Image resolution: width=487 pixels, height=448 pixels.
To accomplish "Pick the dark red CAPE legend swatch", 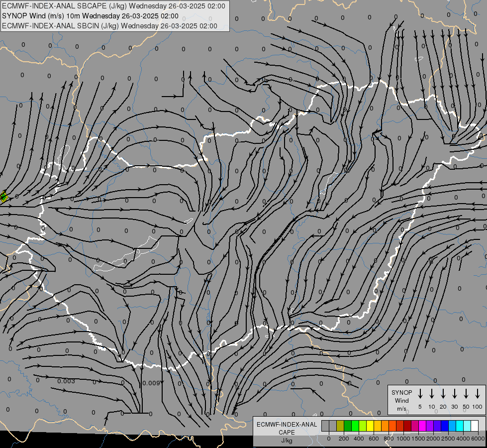I will click(407, 426).
